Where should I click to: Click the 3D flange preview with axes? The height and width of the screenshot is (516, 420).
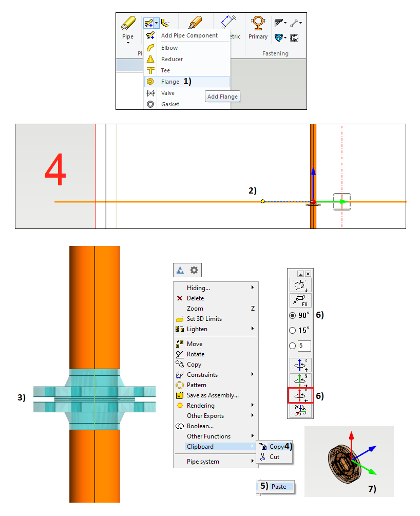(349, 462)
